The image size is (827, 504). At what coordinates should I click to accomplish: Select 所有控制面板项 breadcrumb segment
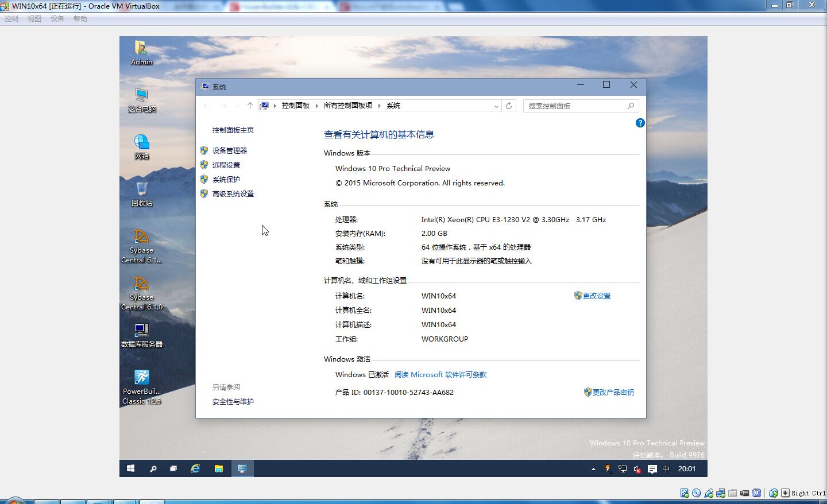tap(348, 106)
